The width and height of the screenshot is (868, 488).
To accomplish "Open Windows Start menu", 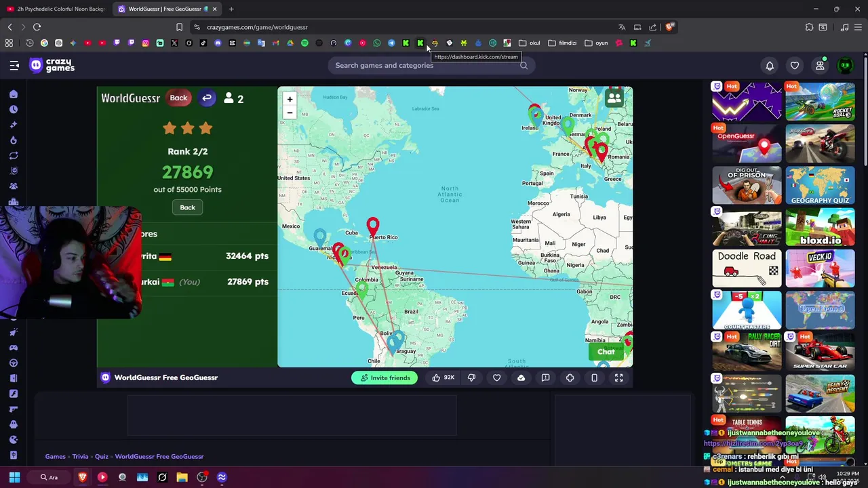I will [x=14, y=477].
